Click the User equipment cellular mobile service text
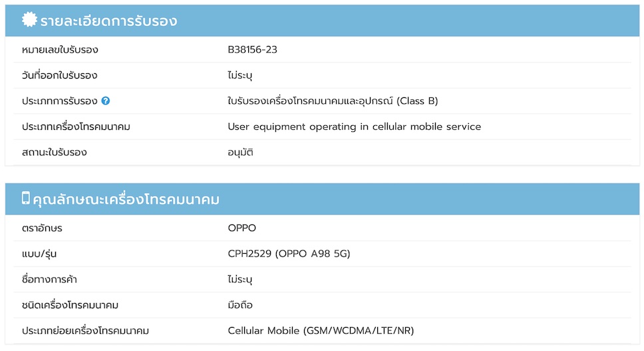Image resolution: width=644 pixels, height=351 pixels. pyautogui.click(x=354, y=127)
